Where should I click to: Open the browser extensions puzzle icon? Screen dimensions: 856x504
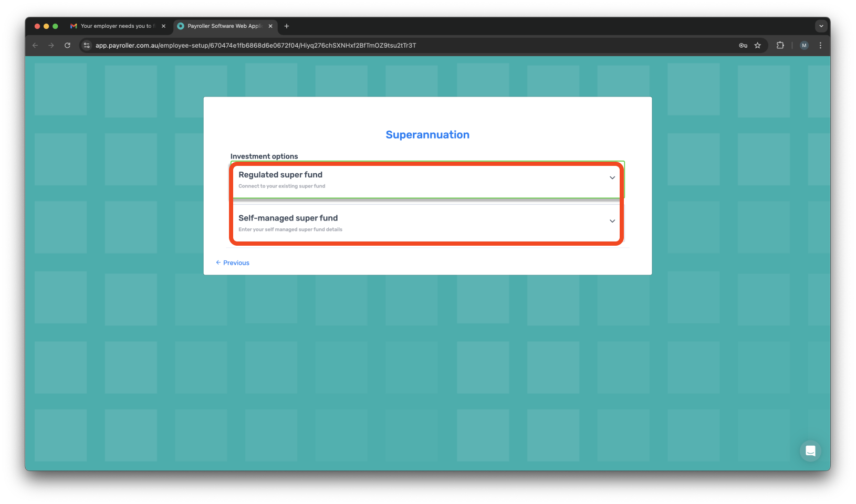[780, 46]
